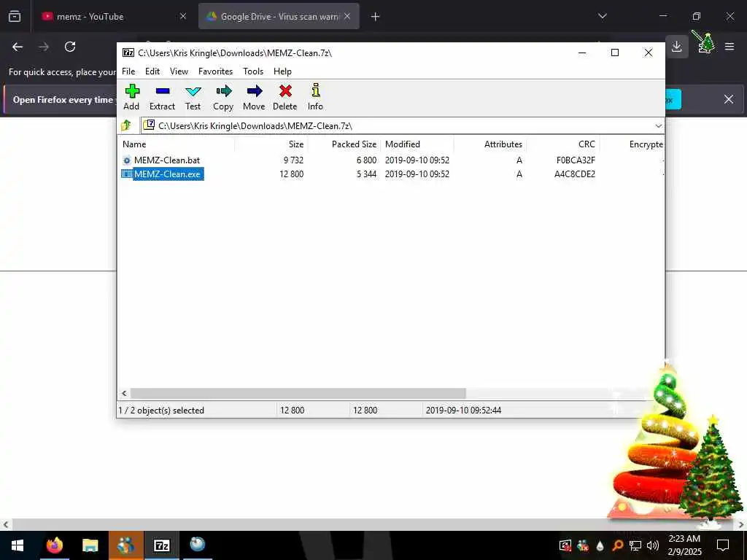The image size is (747, 560).
Task: Open the File menu in 7-Zip
Action: click(x=128, y=71)
